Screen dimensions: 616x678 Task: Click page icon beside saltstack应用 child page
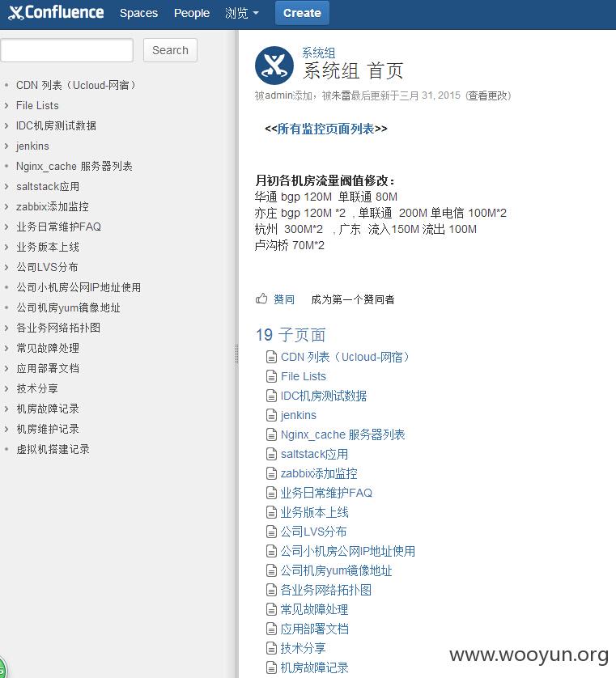271,454
